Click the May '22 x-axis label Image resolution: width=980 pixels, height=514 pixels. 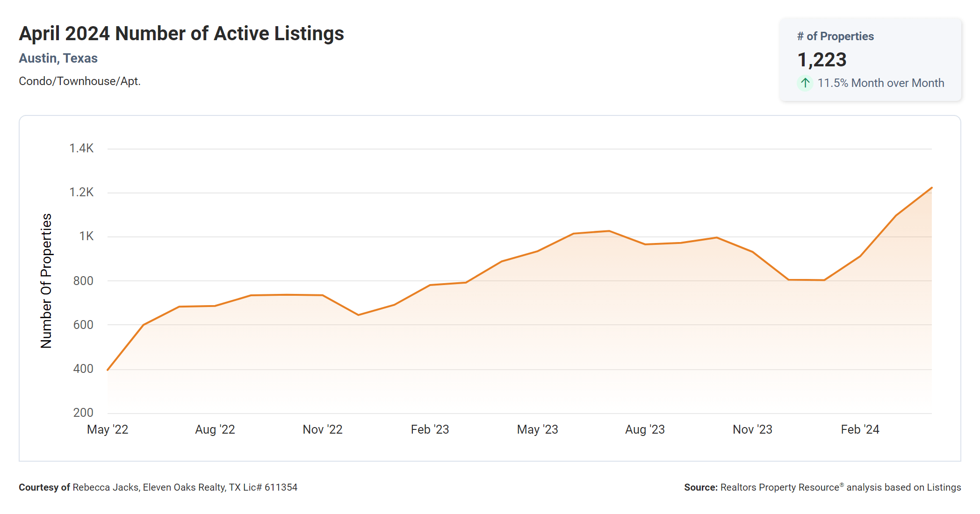point(108,429)
